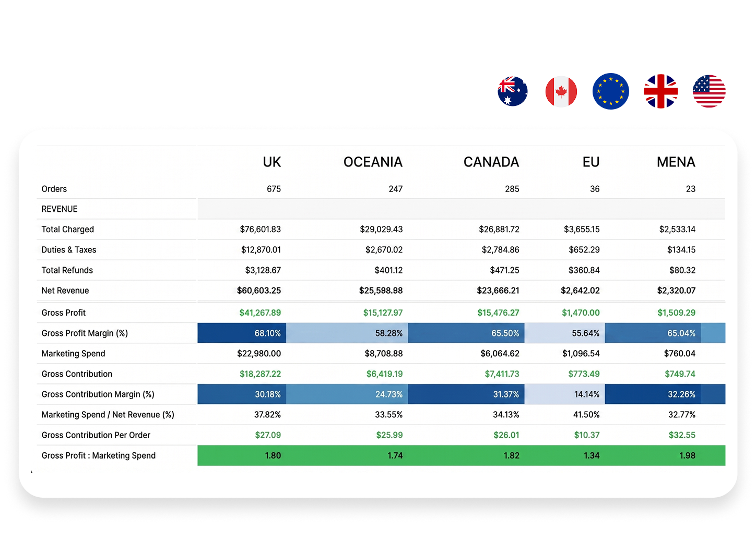The image size is (756, 553).
Task: Click the 65.50% margin cell
Action: click(466, 333)
